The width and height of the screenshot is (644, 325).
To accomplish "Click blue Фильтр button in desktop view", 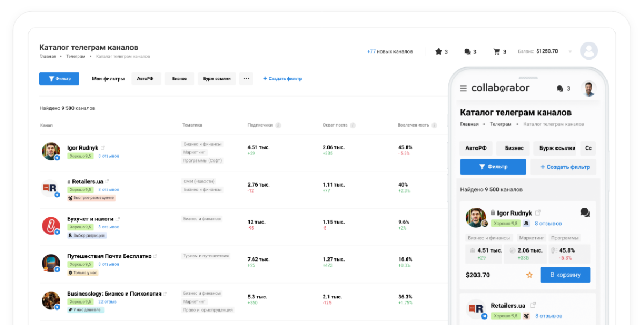I will tap(59, 79).
